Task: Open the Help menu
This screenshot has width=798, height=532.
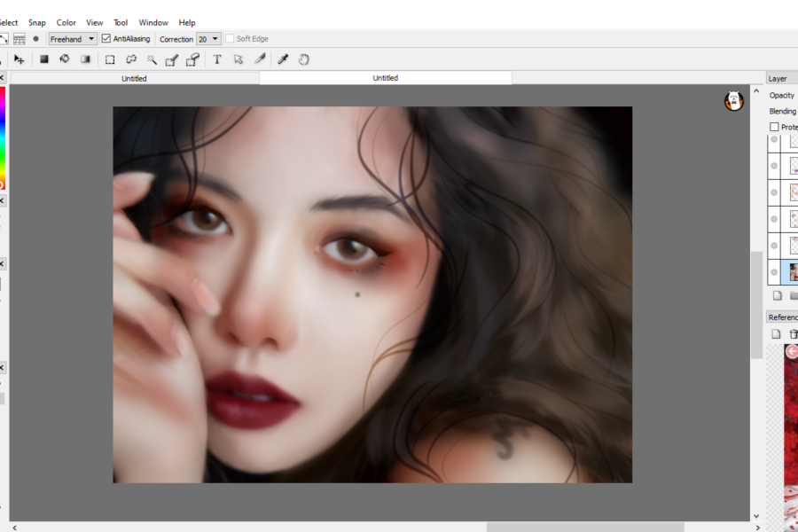Action: click(187, 22)
